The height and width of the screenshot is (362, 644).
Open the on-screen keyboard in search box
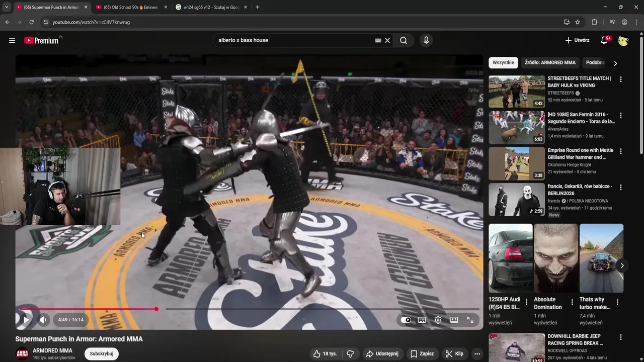pyautogui.click(x=378, y=40)
